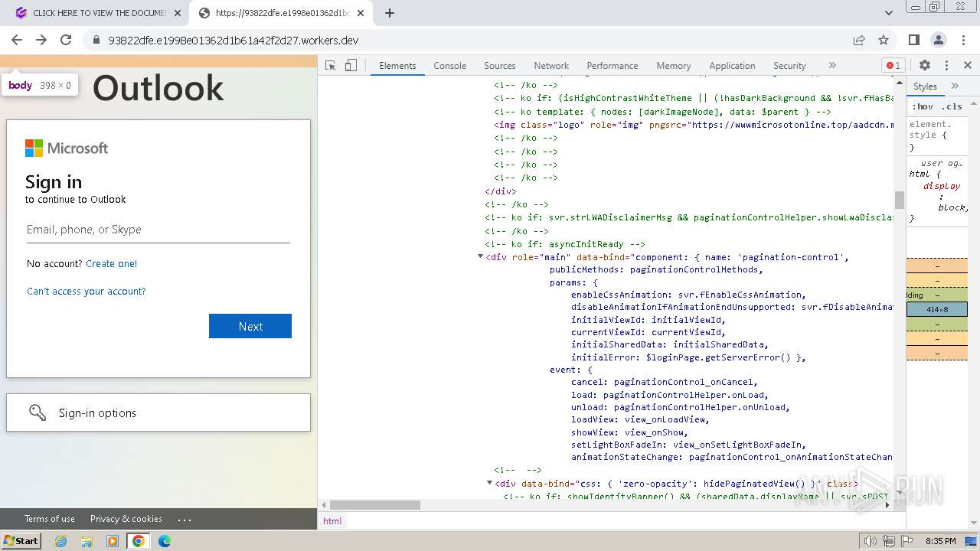
Task: Click the Create one! link
Action: click(x=112, y=263)
